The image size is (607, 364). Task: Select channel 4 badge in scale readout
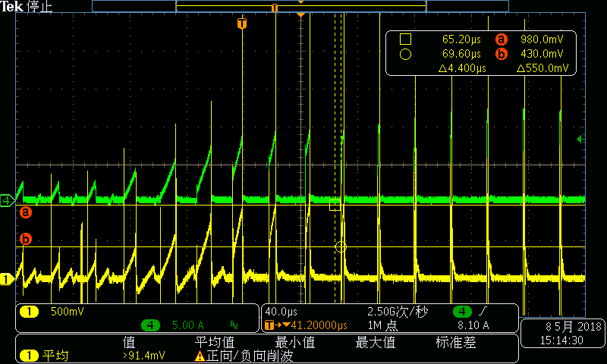click(150, 325)
